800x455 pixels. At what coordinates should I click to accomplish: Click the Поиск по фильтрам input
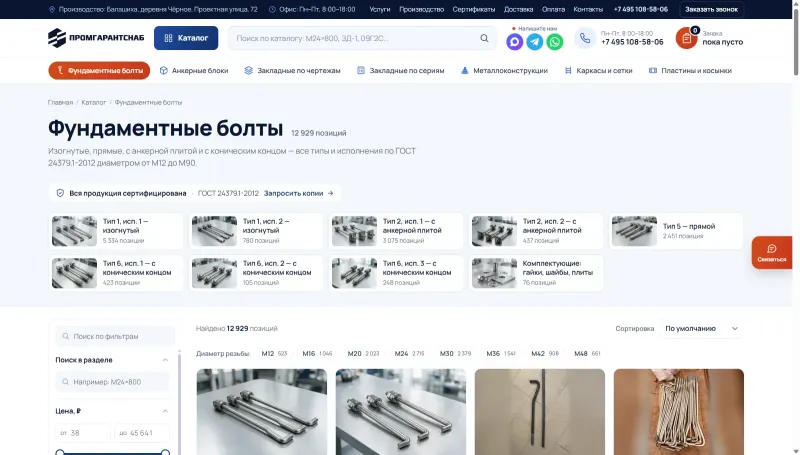coord(115,336)
